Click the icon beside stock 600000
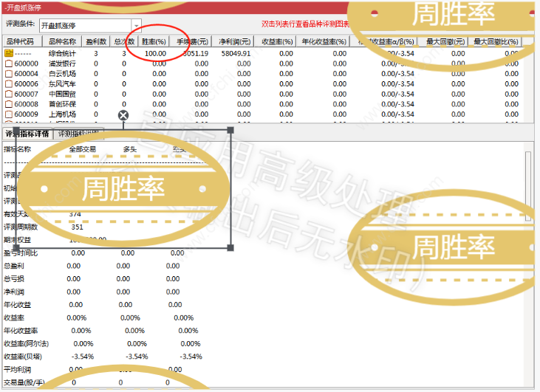 point(9,63)
